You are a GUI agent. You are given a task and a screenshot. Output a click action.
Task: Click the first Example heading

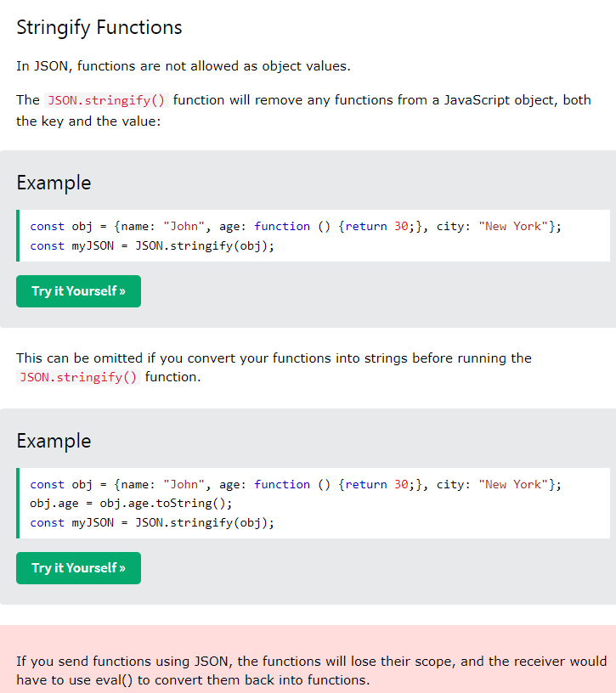pos(54,183)
